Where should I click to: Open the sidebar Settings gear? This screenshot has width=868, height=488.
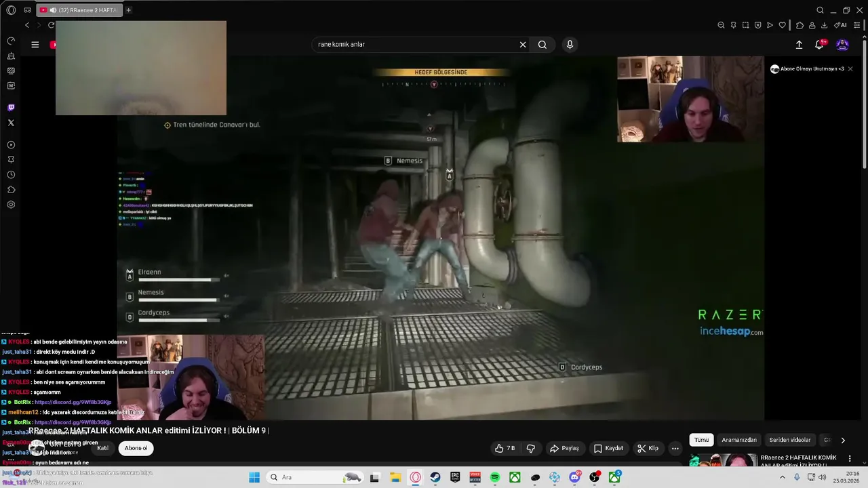(x=11, y=205)
